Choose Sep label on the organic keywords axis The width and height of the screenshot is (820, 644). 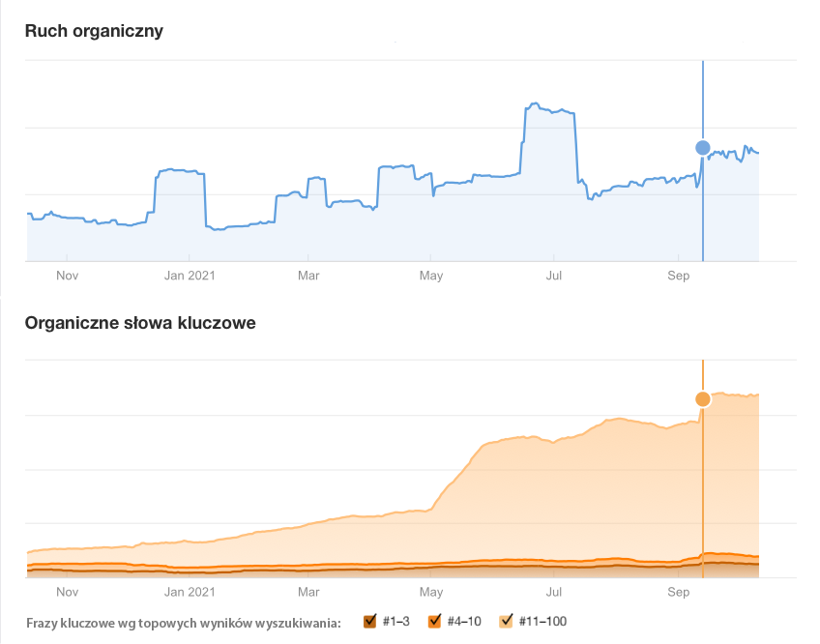point(678,591)
